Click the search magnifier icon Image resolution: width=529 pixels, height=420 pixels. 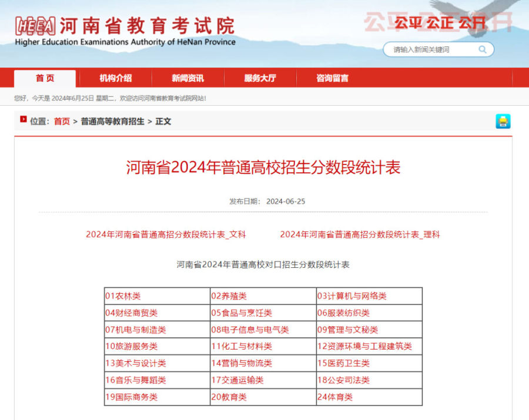coord(483,50)
